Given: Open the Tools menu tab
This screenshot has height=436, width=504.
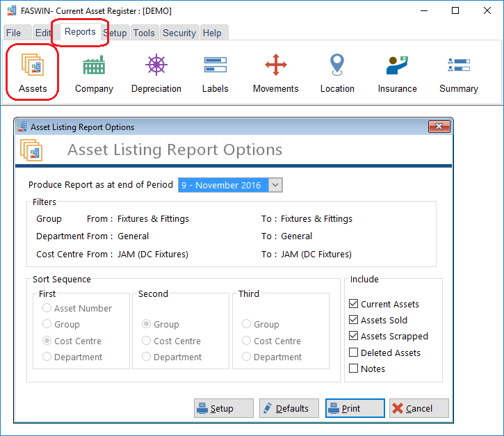Looking at the screenshot, I should pos(144,33).
